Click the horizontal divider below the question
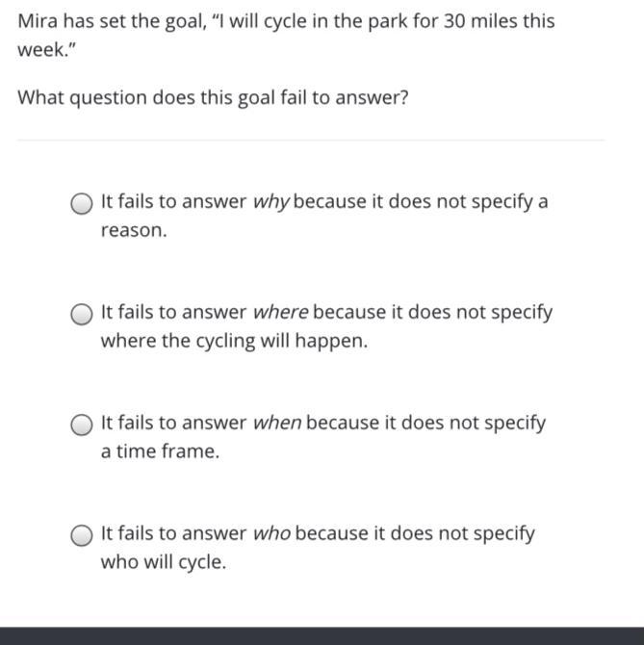Viewport: 644px width, 645px height. coord(311,141)
